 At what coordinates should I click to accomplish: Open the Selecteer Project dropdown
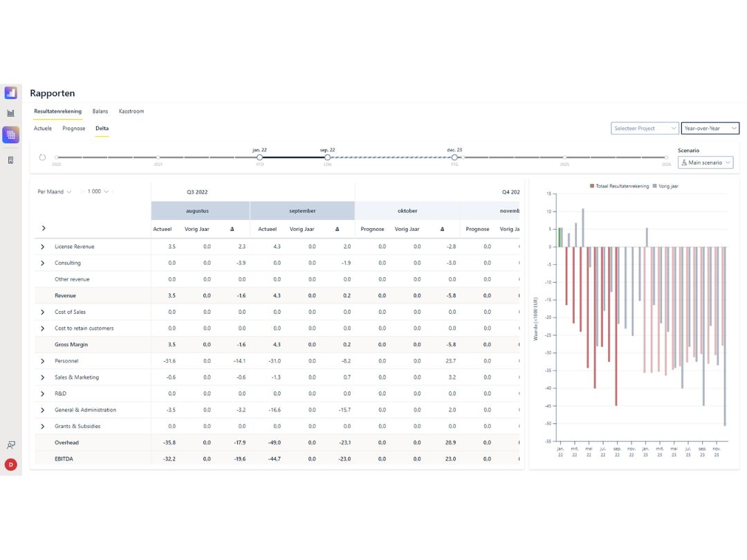pos(645,128)
